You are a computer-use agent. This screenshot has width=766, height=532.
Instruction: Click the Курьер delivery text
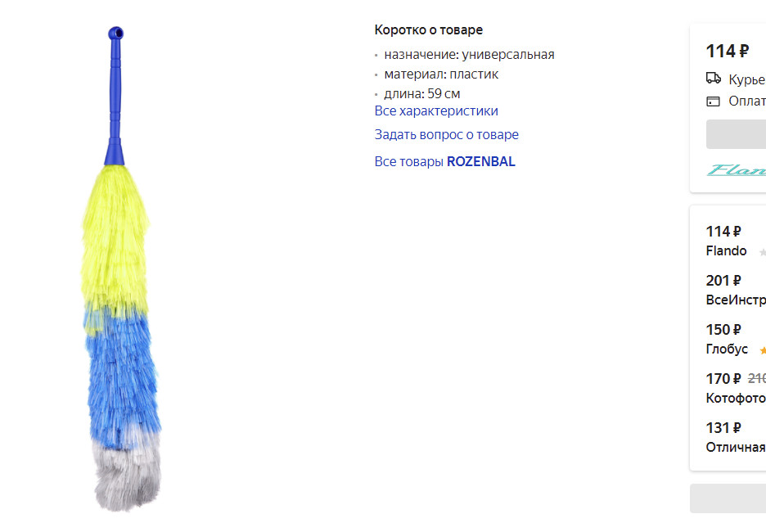[747, 79]
